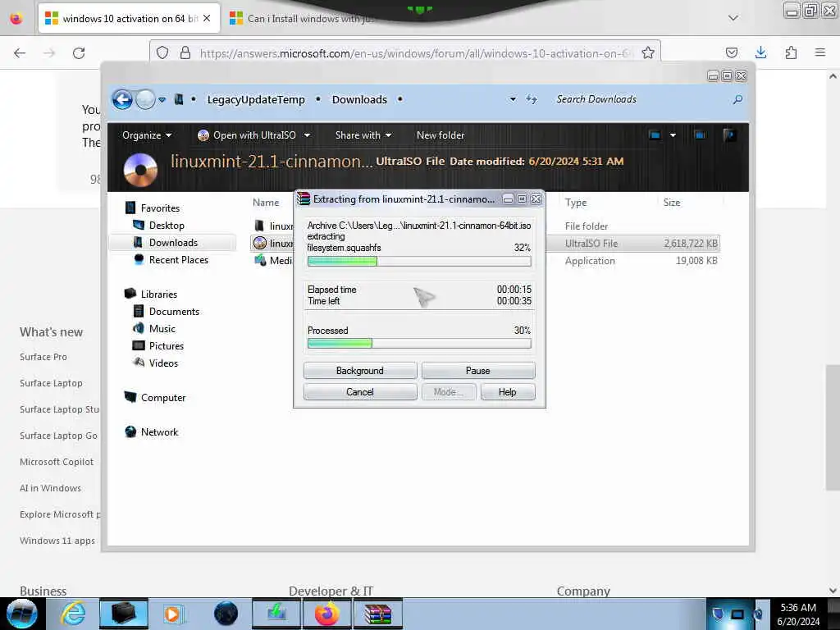Pause the extraction
The width and height of the screenshot is (840, 630).
(478, 371)
